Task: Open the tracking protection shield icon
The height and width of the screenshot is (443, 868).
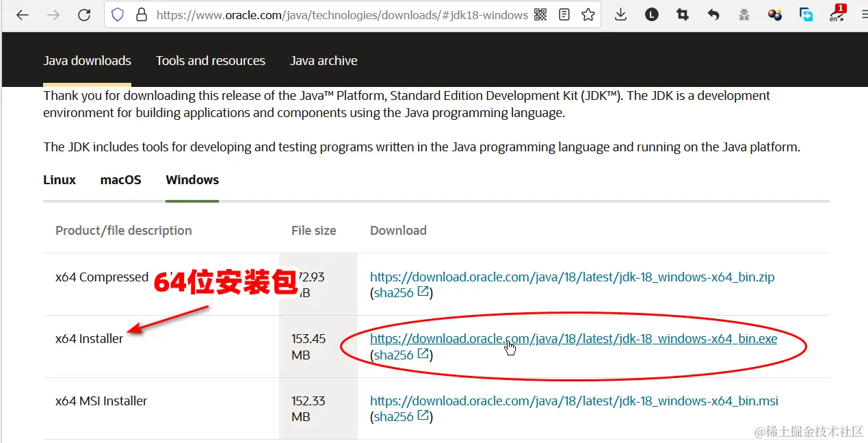Action: tap(118, 14)
